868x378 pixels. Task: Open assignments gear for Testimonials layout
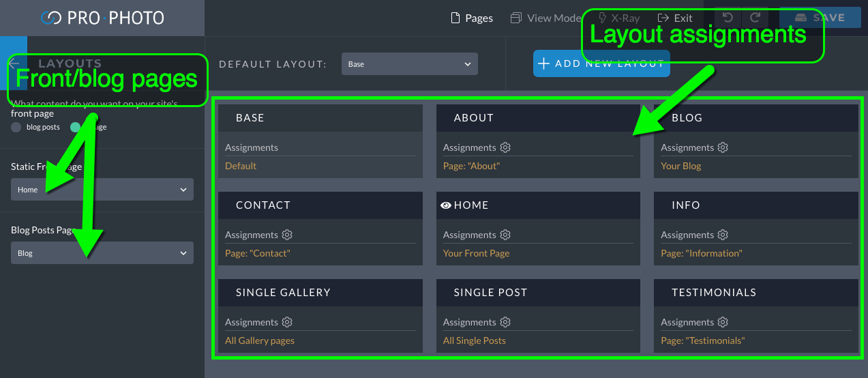723,322
